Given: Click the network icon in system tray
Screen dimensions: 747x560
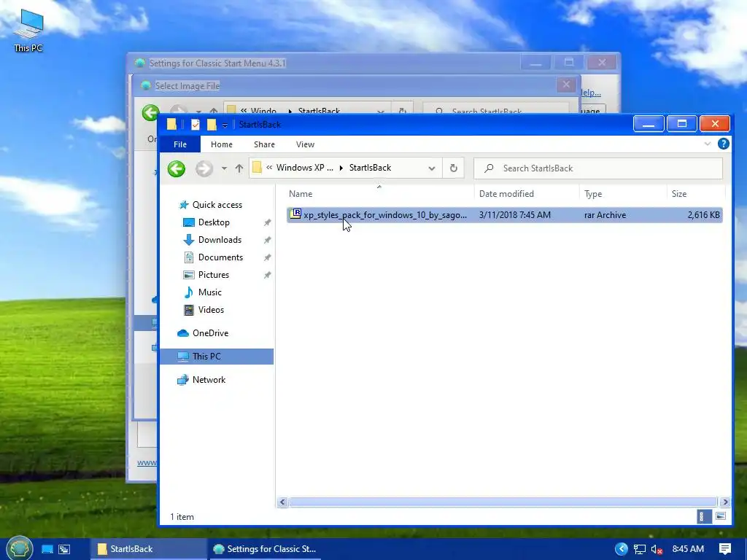Looking at the screenshot, I should click(x=639, y=550).
